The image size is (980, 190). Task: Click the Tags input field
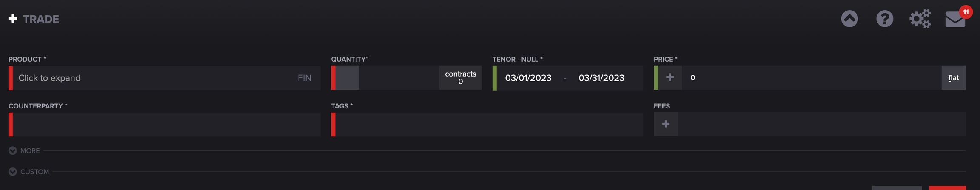489,125
